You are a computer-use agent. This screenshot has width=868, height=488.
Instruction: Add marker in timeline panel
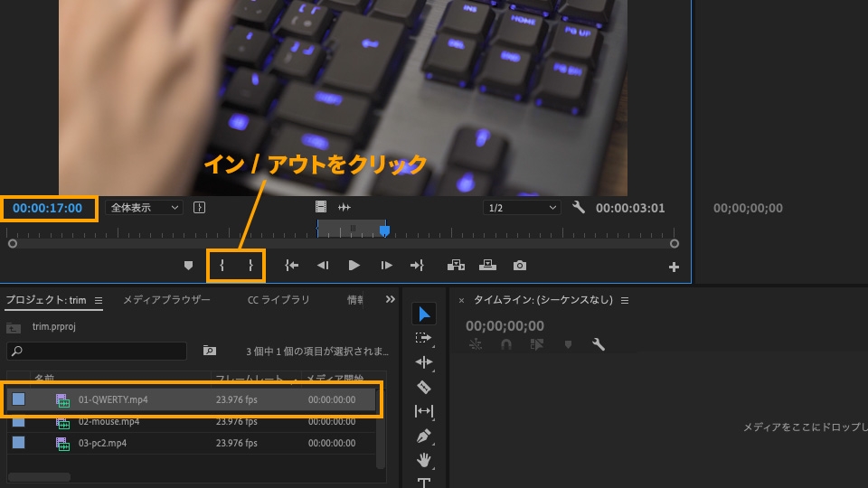568,344
